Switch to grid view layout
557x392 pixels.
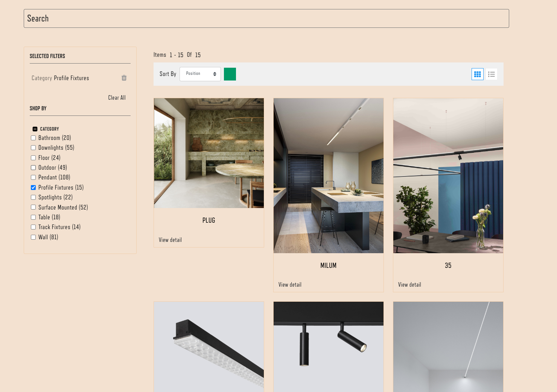(477, 74)
